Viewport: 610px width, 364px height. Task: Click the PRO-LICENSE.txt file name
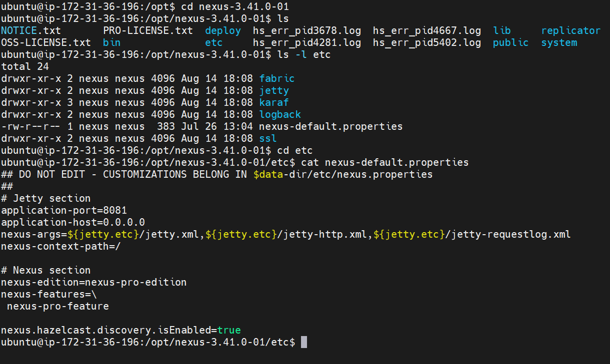148,30
